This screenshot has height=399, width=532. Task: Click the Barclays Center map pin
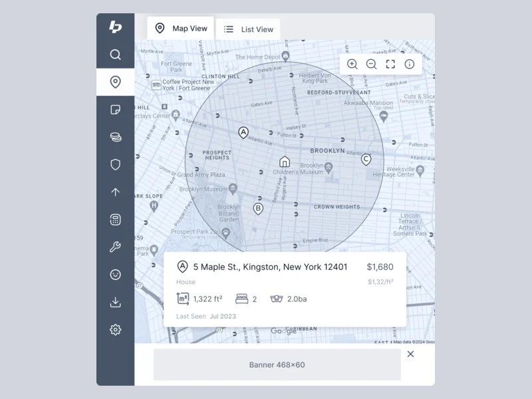click(176, 115)
